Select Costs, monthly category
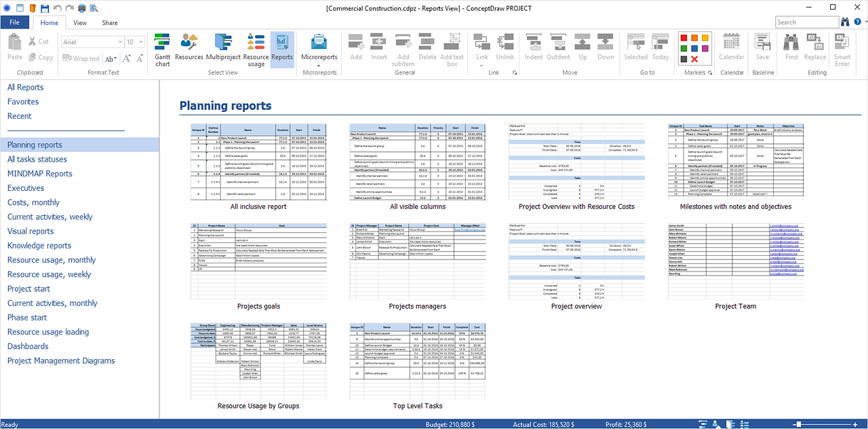 click(33, 202)
